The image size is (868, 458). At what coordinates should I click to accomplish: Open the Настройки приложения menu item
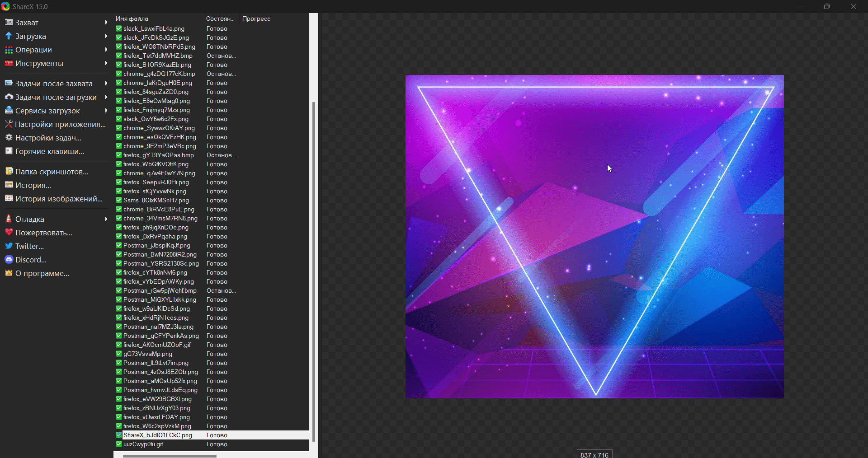[x=56, y=124]
